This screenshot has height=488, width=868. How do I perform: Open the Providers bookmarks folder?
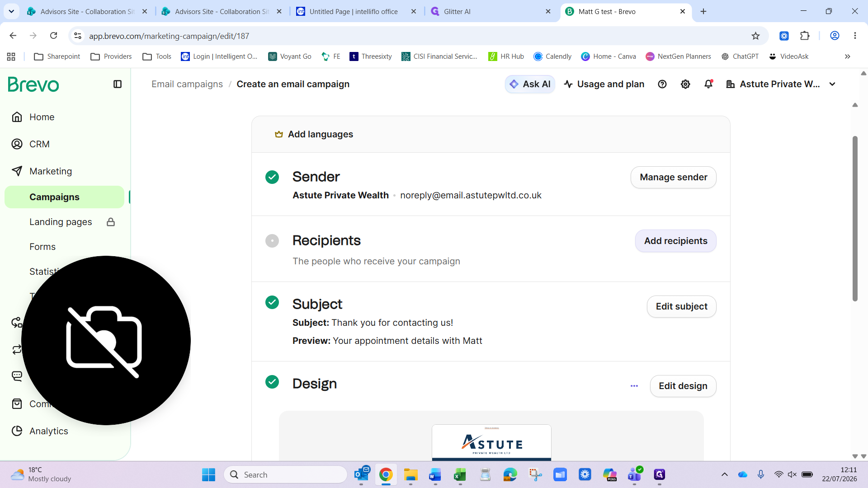point(111,56)
